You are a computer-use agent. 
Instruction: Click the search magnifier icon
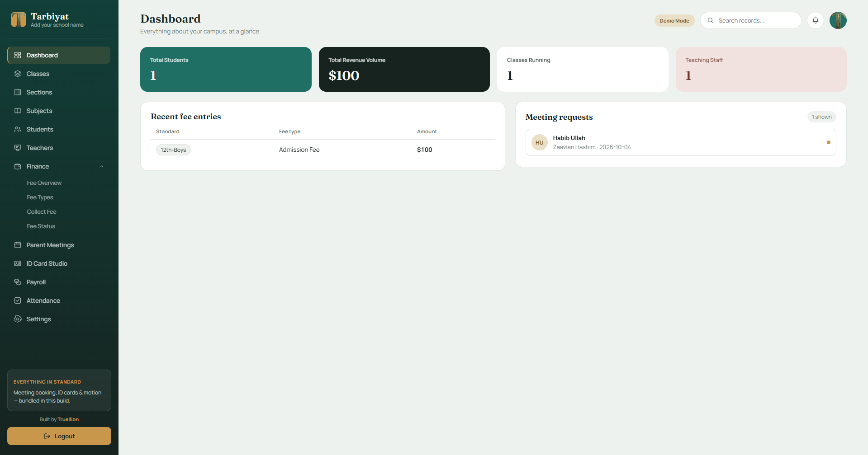pyautogui.click(x=711, y=20)
